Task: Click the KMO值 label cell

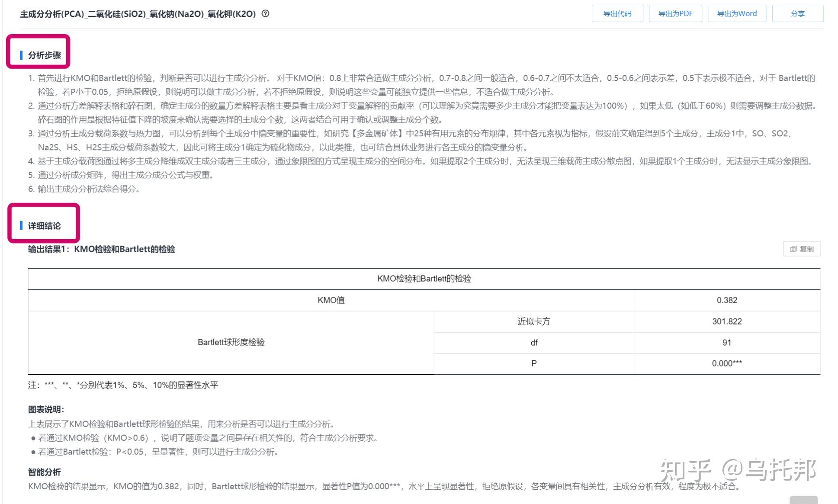Action: point(331,300)
